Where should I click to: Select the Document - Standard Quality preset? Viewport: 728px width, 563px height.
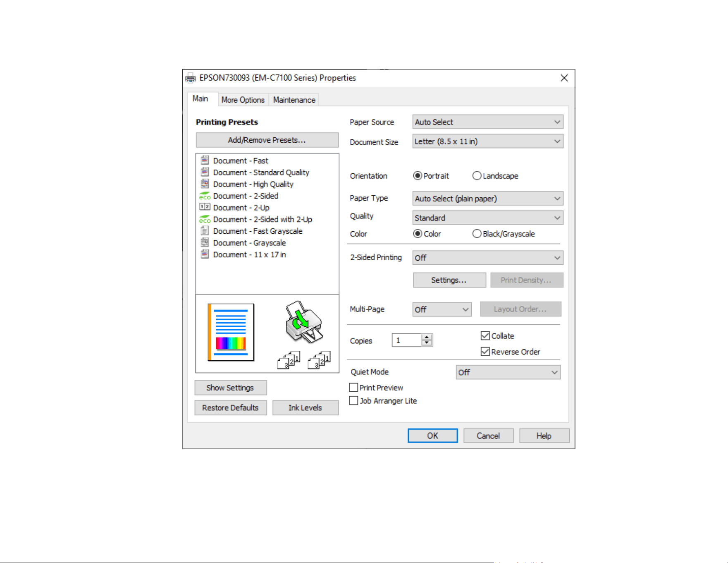coord(261,172)
